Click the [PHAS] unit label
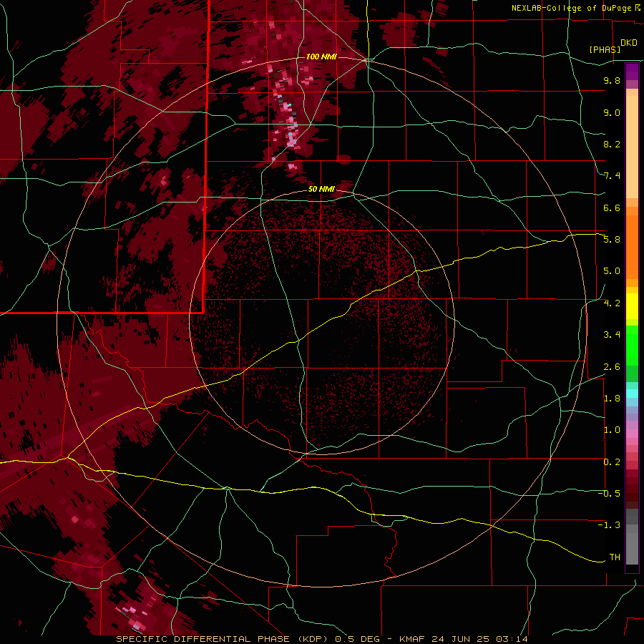Screen dimensions: 644x644 pyautogui.click(x=605, y=49)
